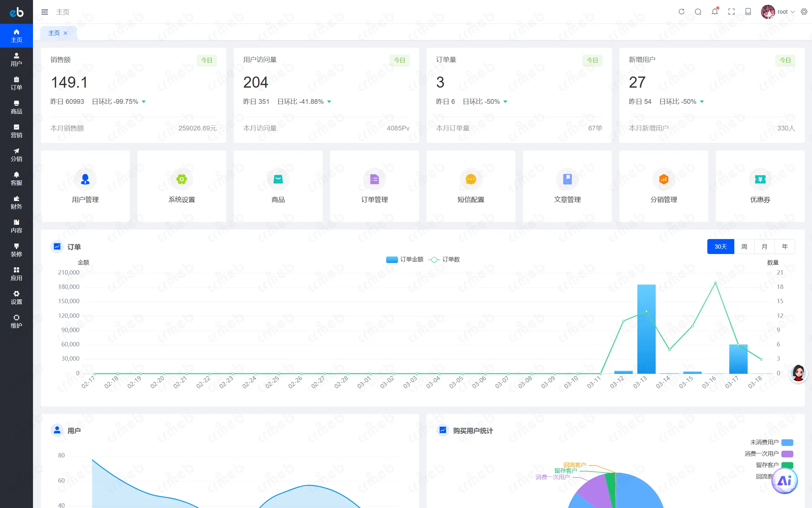The height and width of the screenshot is (508, 812).
Task: Select 主页 in the sidebar
Action: [16, 36]
